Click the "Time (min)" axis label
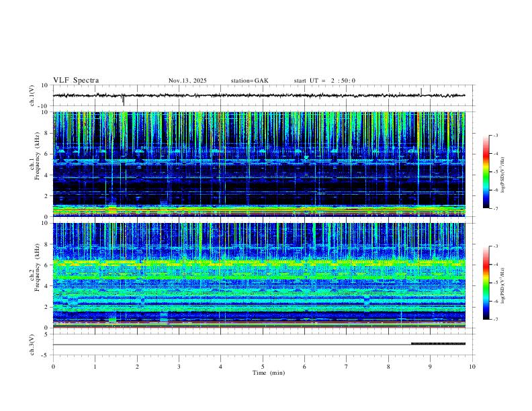Image resolution: width=532 pixels, height=411 pixels. click(x=269, y=373)
